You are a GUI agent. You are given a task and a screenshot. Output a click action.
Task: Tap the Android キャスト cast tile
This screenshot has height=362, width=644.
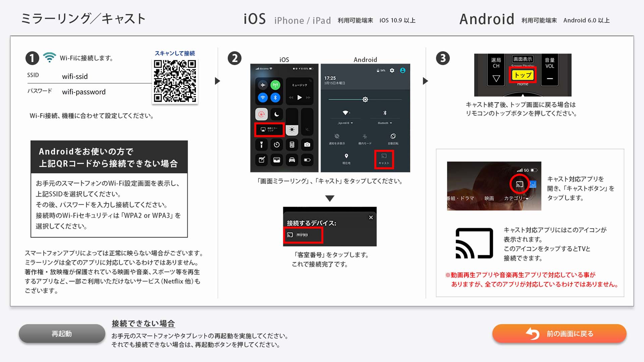(x=384, y=159)
